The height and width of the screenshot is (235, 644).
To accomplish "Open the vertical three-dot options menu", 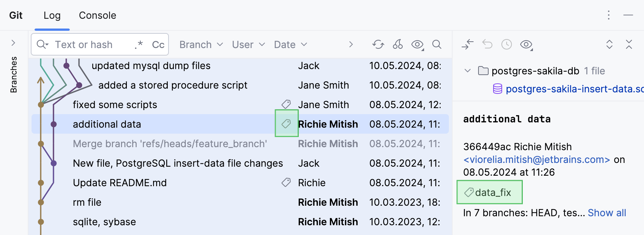I will (609, 15).
